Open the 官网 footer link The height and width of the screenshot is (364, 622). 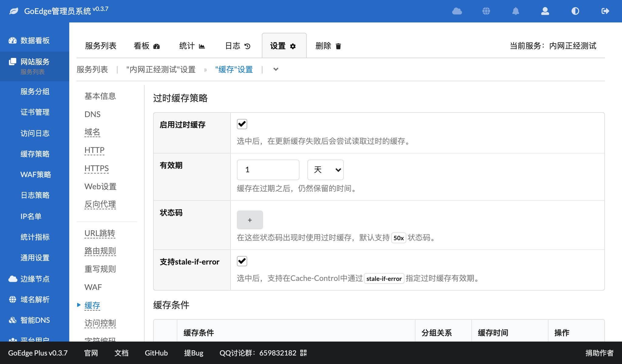91,353
